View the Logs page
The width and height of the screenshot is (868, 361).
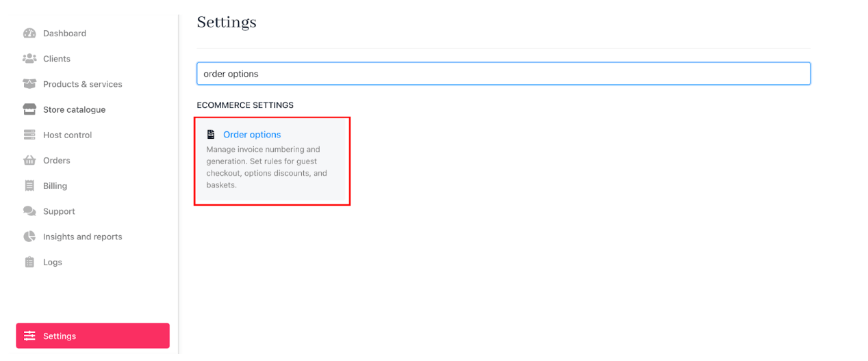(x=53, y=262)
